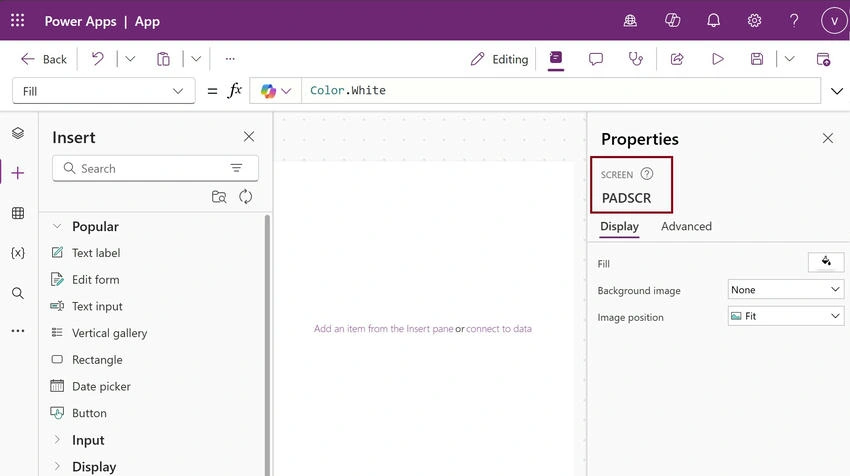Toggle the Properties pane toolbar icon
This screenshot has width=850, height=476.
click(x=556, y=59)
